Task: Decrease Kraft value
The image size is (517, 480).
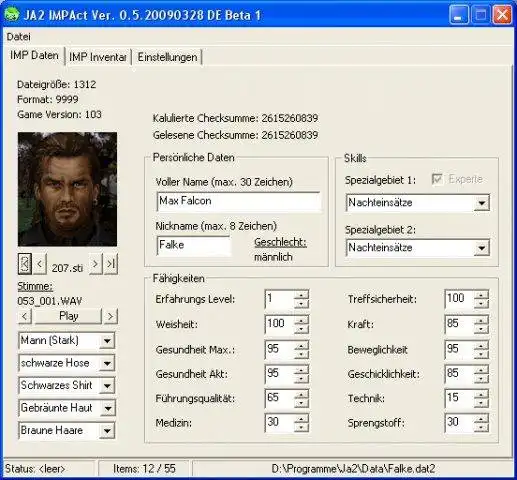Action: tap(481, 329)
